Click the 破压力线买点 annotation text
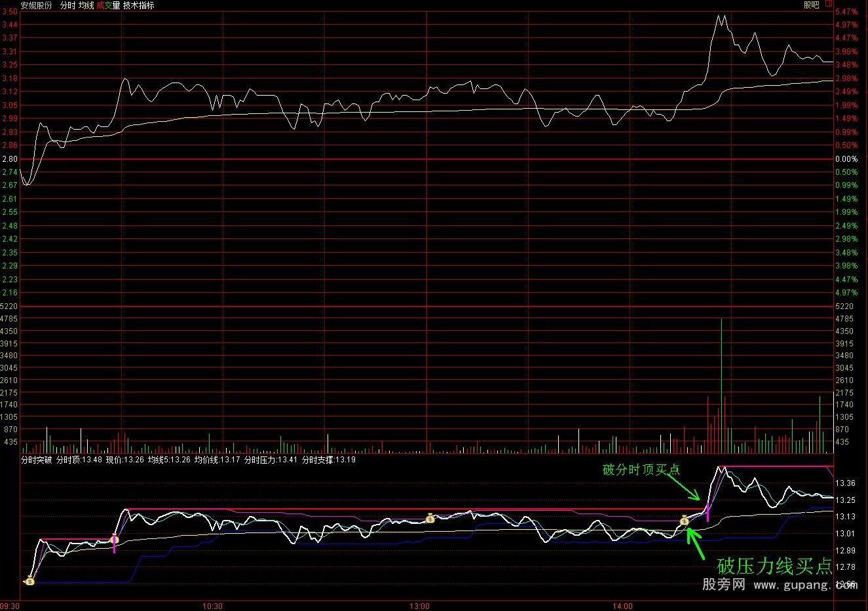The image size is (868, 611). pyautogui.click(x=773, y=567)
